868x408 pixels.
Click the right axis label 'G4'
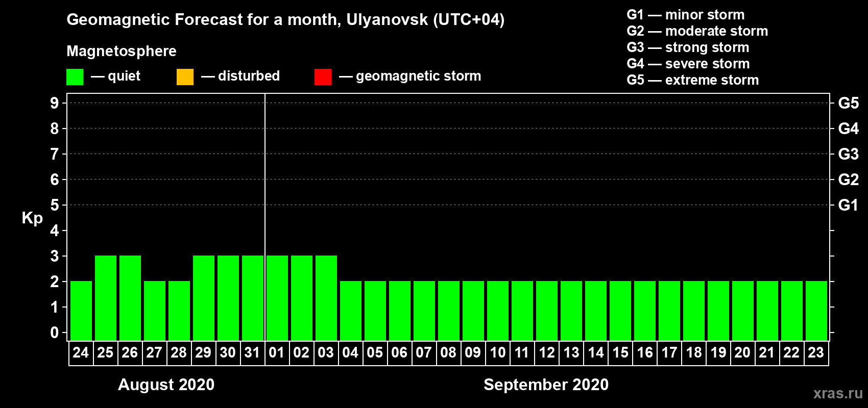click(848, 129)
